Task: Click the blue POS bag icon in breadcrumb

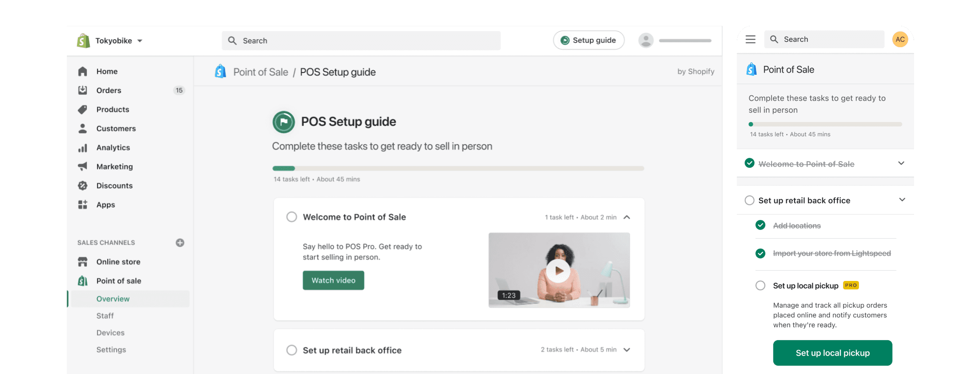Action: (220, 71)
